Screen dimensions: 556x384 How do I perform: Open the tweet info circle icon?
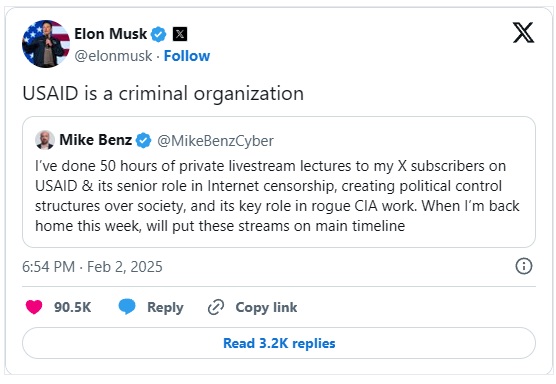tap(524, 266)
